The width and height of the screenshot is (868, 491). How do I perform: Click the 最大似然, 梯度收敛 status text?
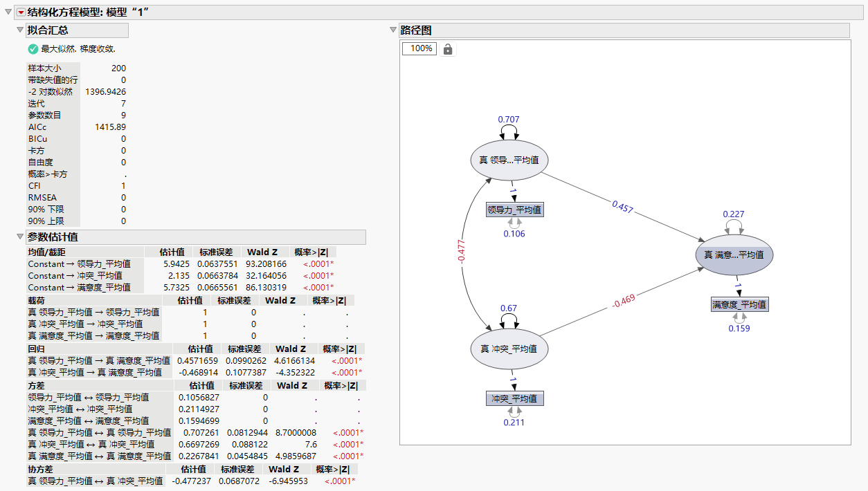tap(78, 49)
